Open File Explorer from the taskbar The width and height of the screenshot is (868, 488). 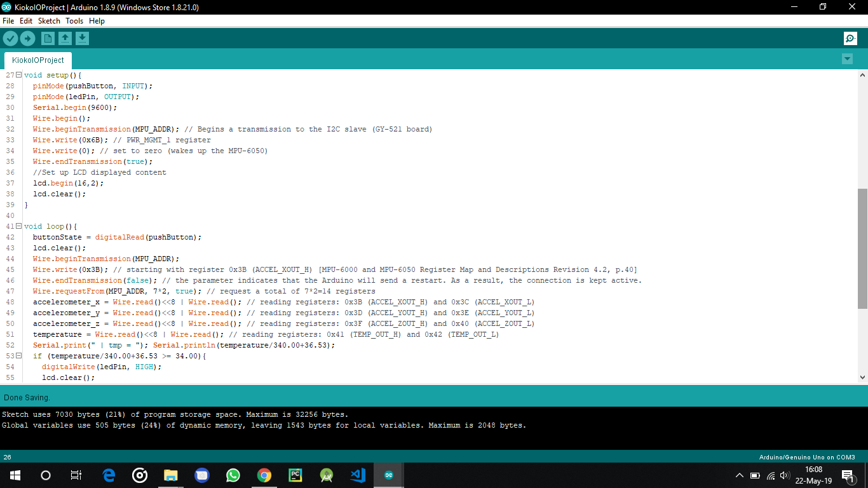[171, 475]
